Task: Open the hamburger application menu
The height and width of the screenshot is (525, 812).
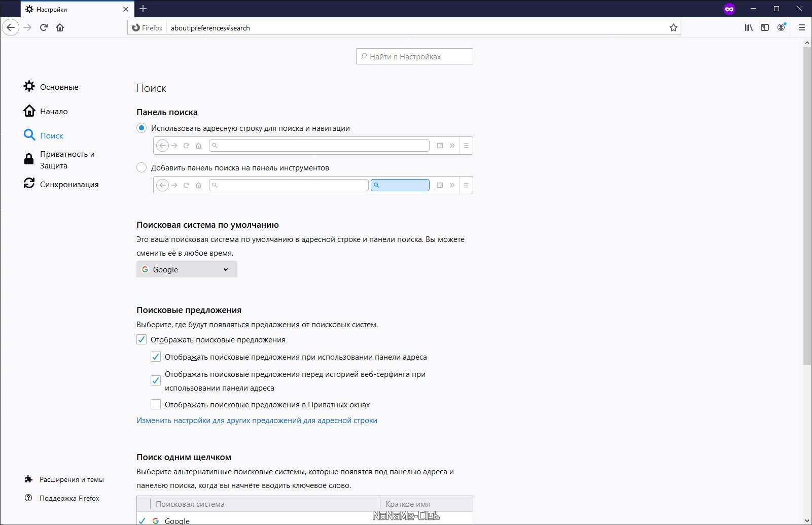Action: (x=801, y=27)
